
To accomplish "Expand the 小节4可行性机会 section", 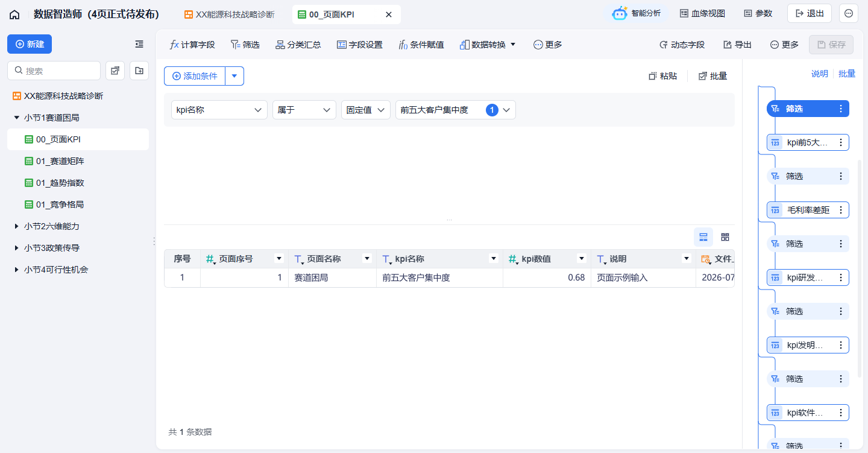I will [16, 270].
